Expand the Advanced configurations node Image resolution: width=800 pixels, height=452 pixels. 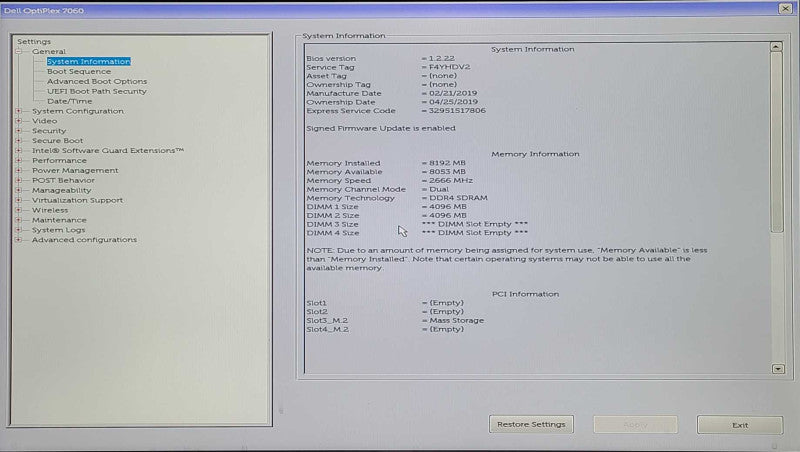(x=19, y=240)
